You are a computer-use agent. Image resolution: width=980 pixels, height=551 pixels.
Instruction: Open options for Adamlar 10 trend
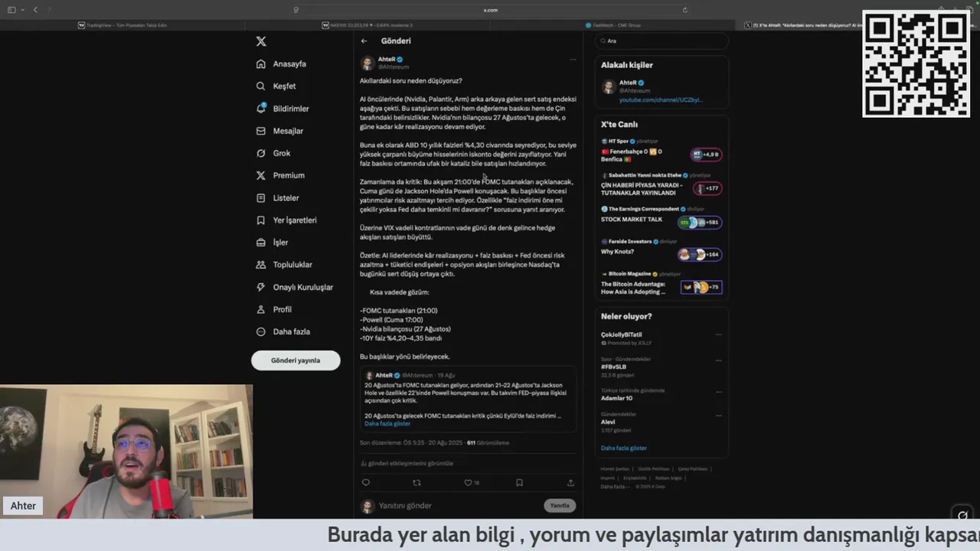(x=718, y=390)
